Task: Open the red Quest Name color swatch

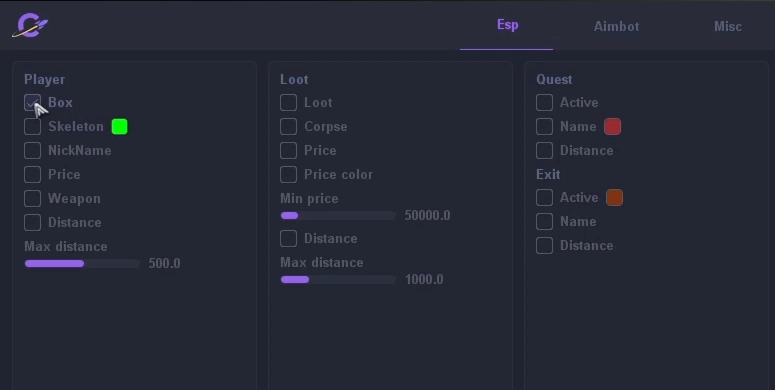Action: 612,127
